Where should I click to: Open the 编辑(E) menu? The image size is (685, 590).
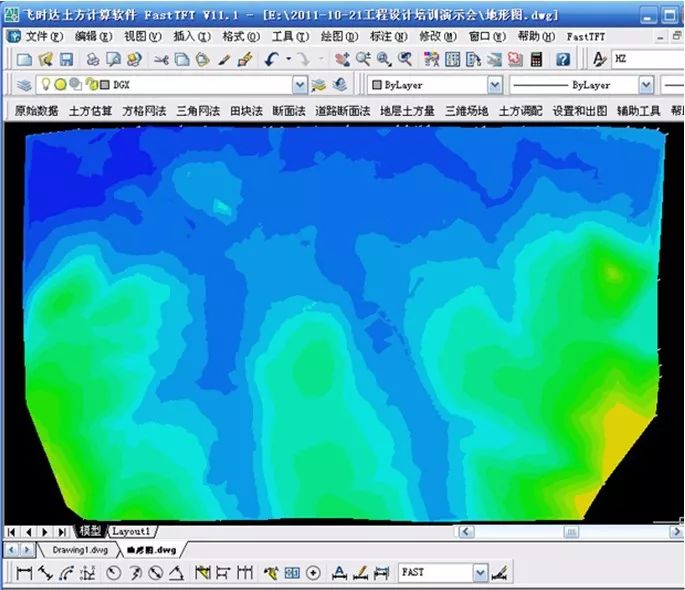click(93, 37)
